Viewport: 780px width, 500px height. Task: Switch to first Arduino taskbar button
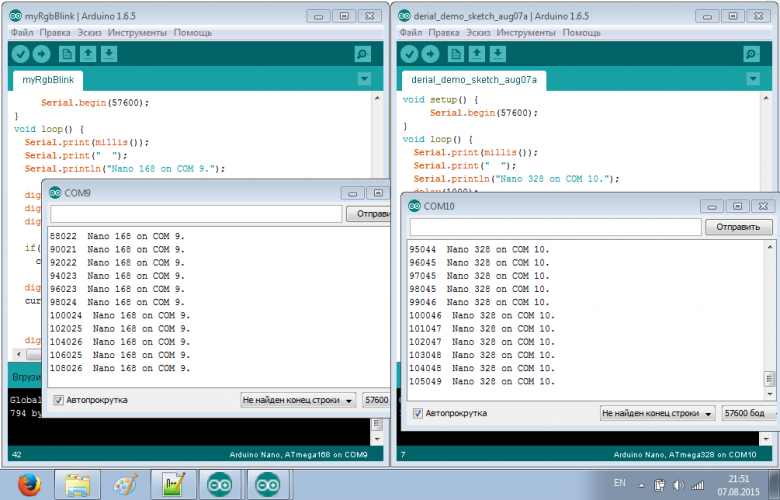click(220, 484)
